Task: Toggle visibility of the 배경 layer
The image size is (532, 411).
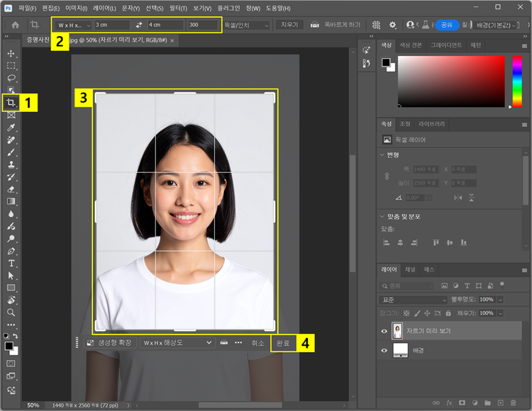Action: pyautogui.click(x=385, y=350)
